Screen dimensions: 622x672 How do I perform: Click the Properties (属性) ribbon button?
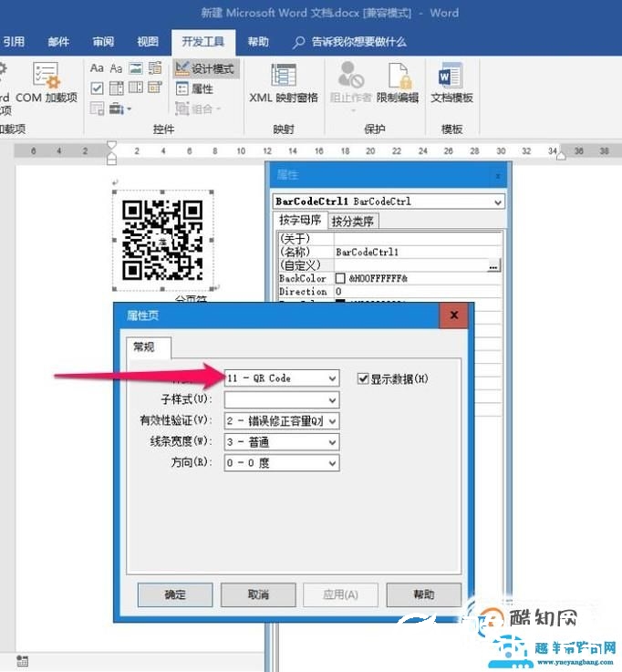tap(194, 88)
